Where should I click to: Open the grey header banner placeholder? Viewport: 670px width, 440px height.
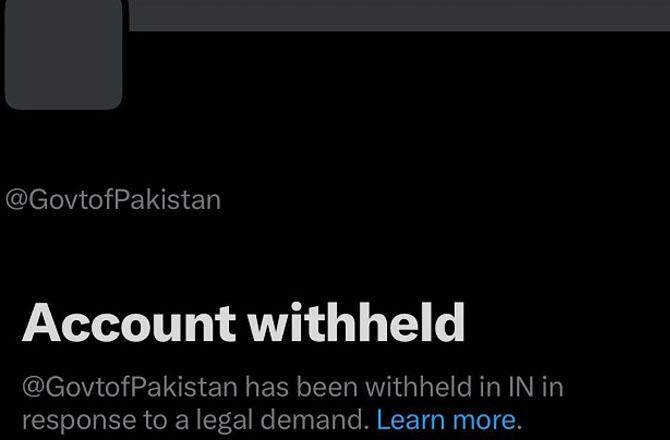click(x=400, y=15)
